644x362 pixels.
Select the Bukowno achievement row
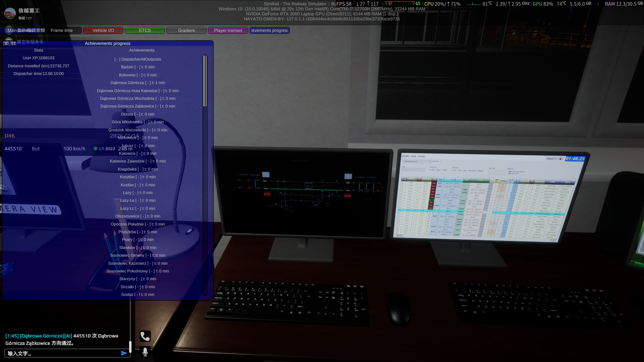138,75
